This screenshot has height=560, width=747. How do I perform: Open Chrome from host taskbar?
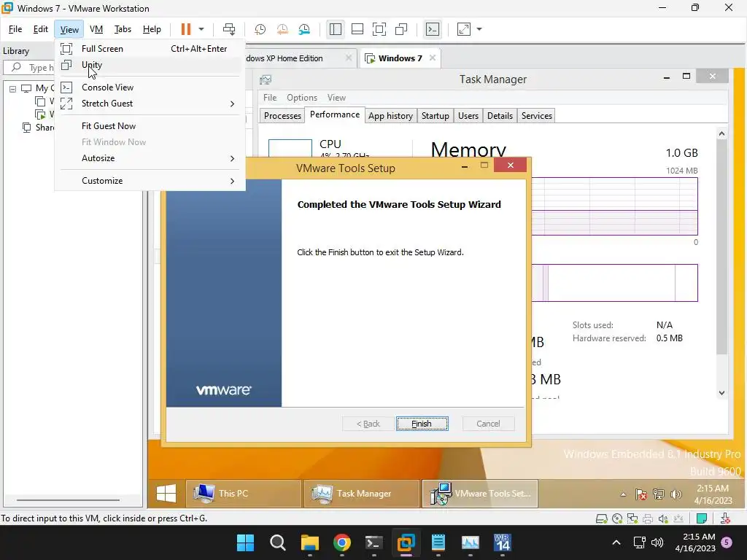342,542
